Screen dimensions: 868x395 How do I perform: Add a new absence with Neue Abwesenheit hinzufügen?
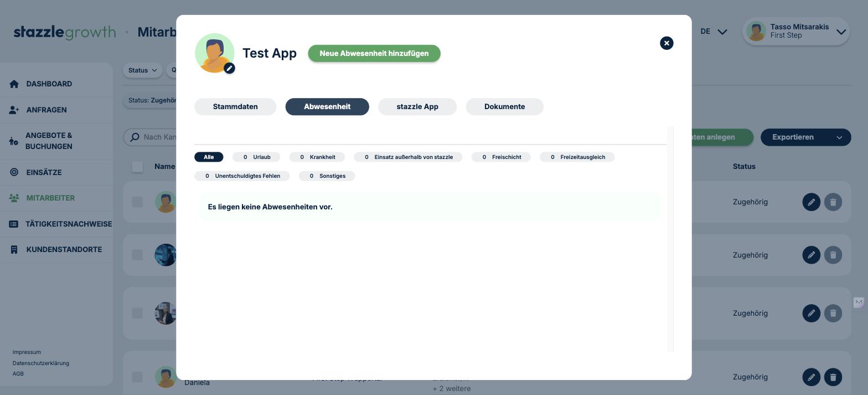(374, 53)
